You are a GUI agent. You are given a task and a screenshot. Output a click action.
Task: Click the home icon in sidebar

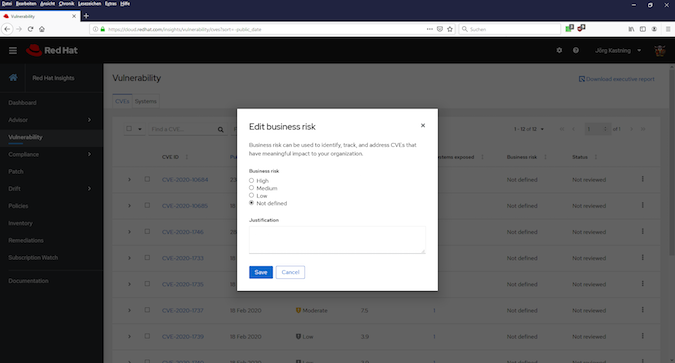click(13, 78)
